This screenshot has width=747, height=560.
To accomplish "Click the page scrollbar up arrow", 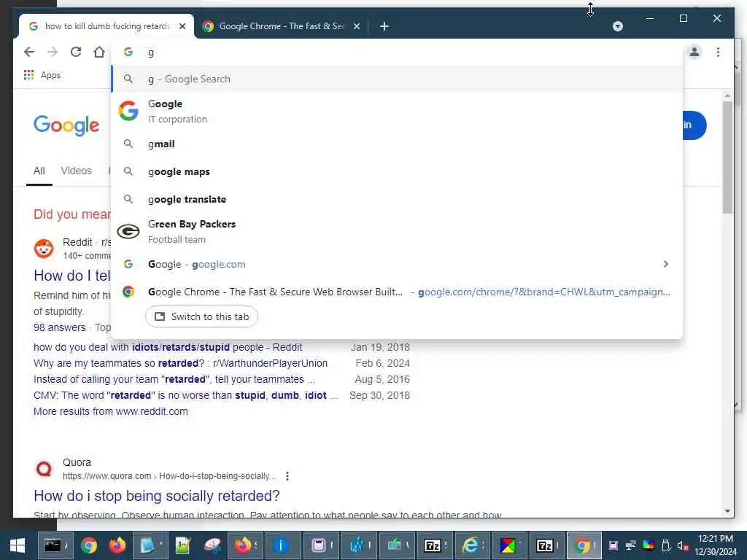I will (727, 96).
